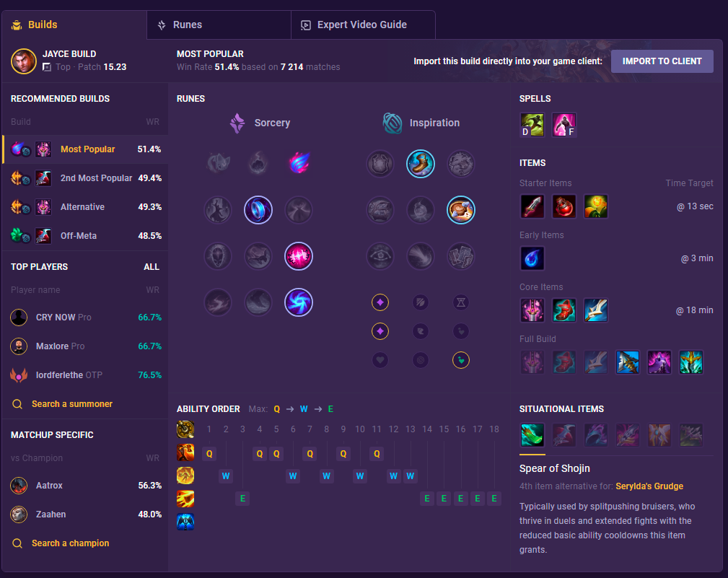Select the Off-Meta build option
The width and height of the screenshot is (728, 578).
(86, 235)
